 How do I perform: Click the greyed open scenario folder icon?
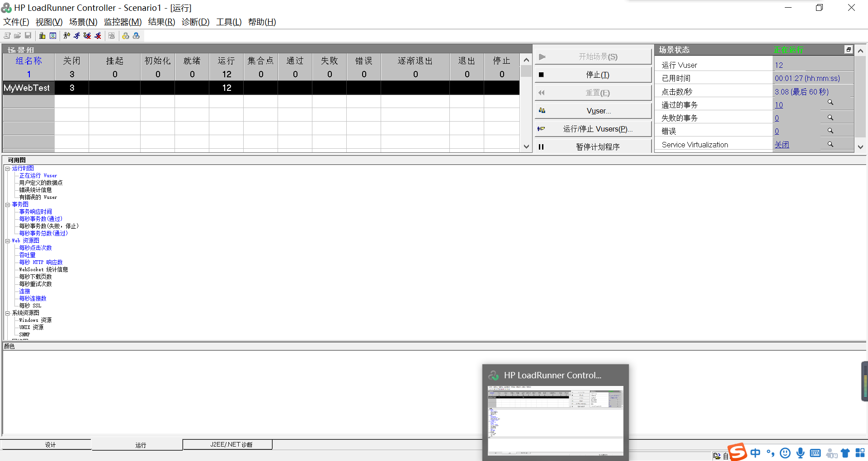[x=18, y=36]
